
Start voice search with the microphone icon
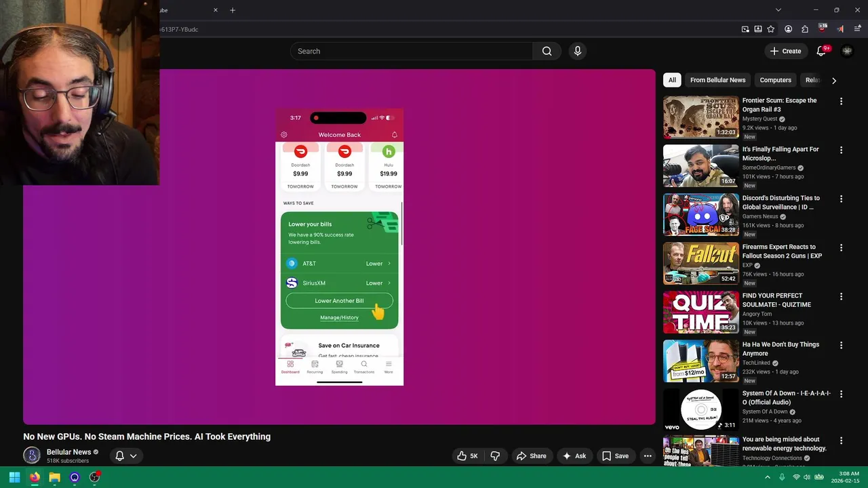[x=578, y=51]
